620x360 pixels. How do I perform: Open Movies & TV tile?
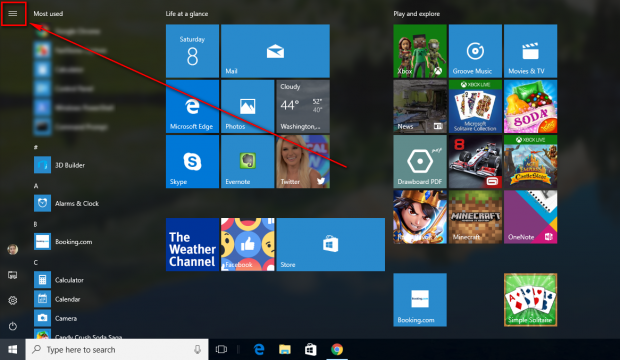coord(530,51)
